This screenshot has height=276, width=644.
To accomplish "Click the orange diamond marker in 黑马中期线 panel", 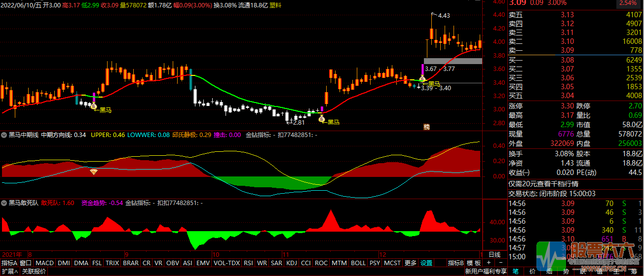I will [93, 172].
